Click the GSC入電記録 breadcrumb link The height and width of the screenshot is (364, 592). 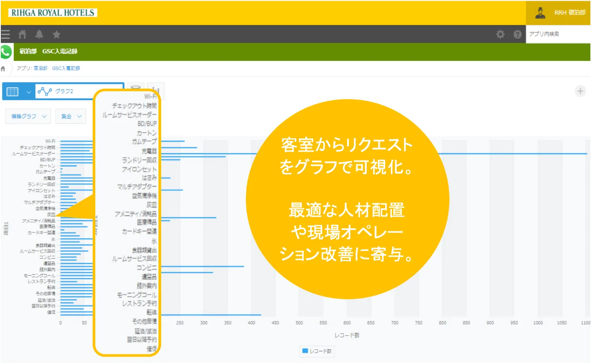point(66,68)
